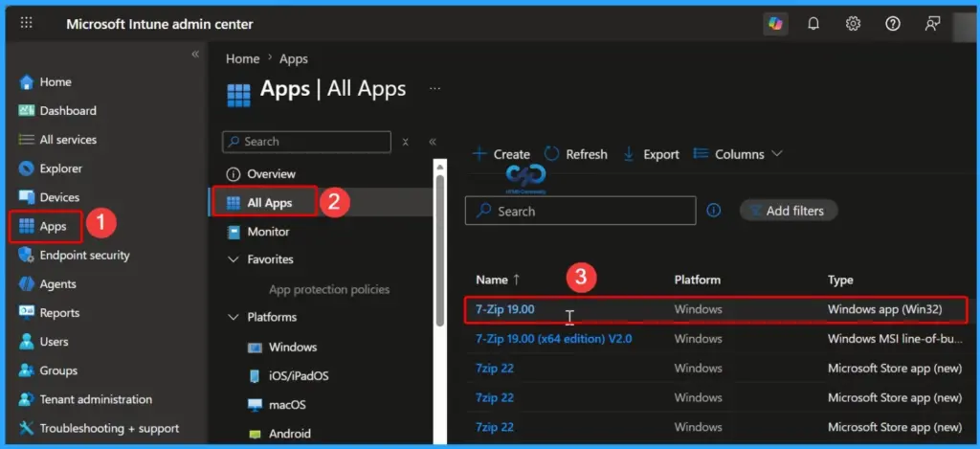The height and width of the screenshot is (449, 980).
Task: Open Explorer in sidebar
Action: [50, 168]
